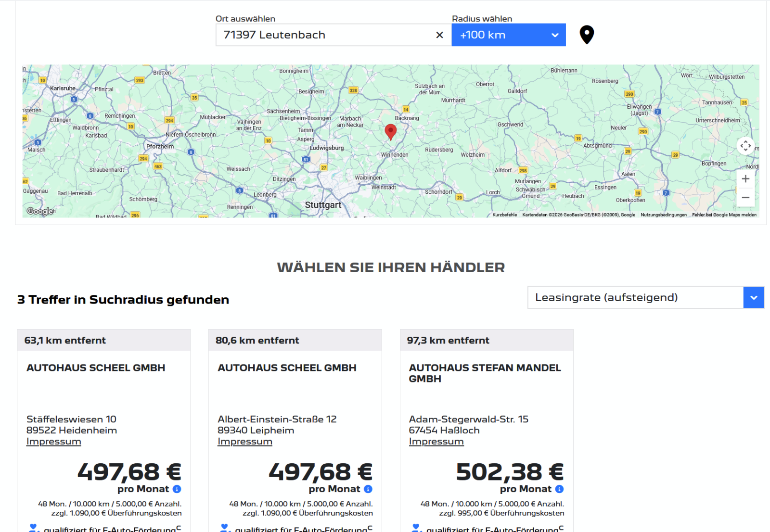
Task: Open Kurzbefehle link on the map
Action: tap(505, 215)
